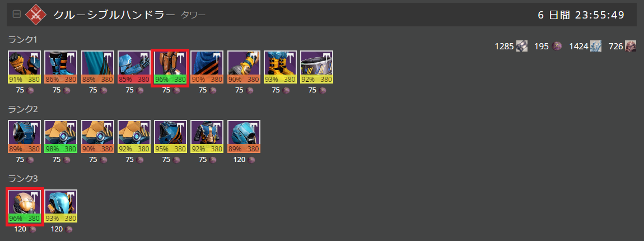Open the highlighted 96% leg armor in ランク1
This screenshot has height=241, width=644.
[x=170, y=67]
